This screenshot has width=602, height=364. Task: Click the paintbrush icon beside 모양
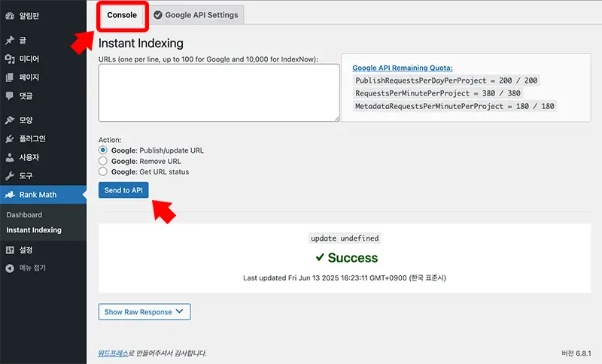tap(10, 120)
